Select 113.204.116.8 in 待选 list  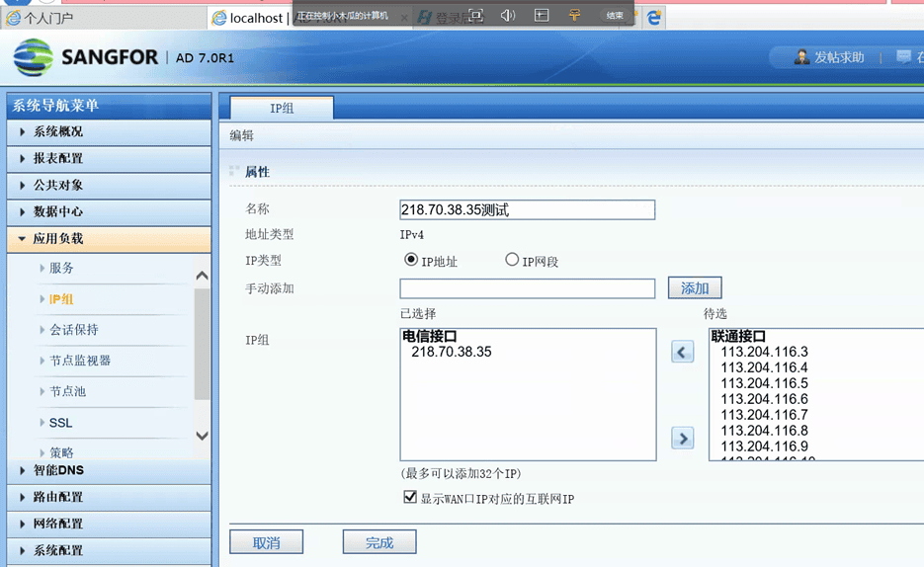pyautogui.click(x=764, y=431)
